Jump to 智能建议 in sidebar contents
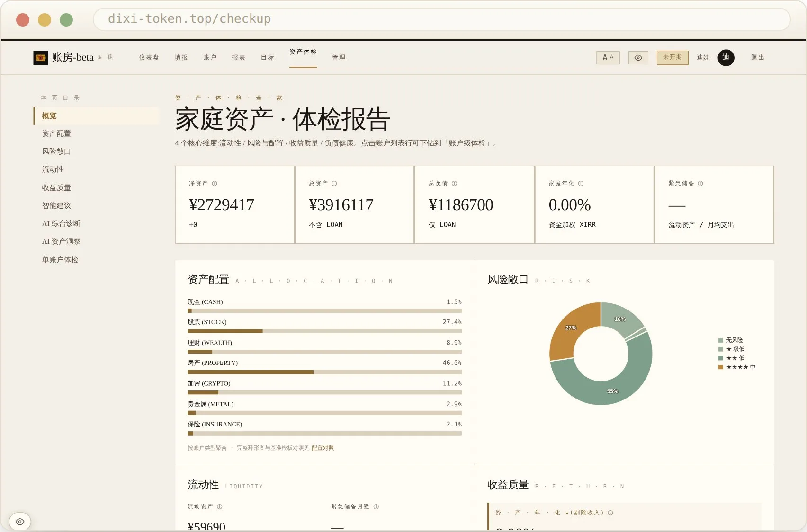 (56, 206)
